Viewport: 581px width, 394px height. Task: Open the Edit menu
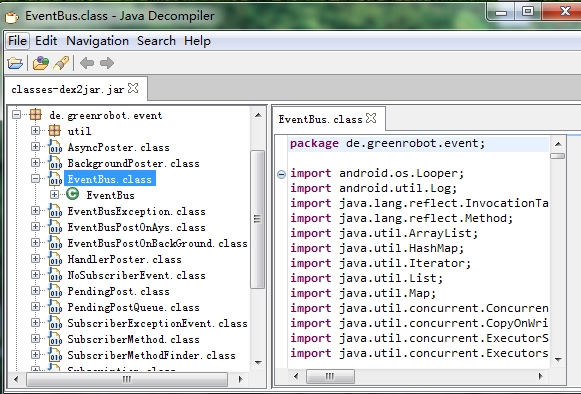[46, 40]
